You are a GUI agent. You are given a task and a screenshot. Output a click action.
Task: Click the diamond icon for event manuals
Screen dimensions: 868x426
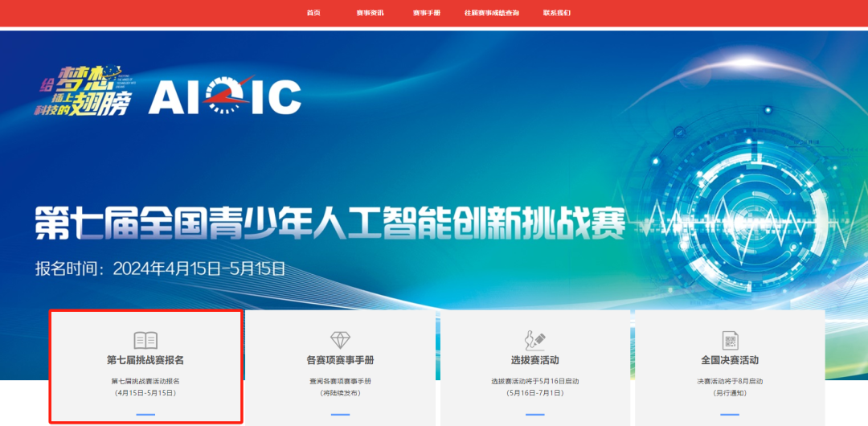pyautogui.click(x=341, y=340)
